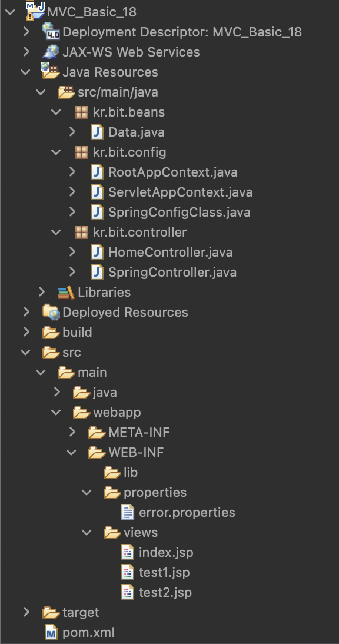Screen dimensions: 339x644
Task: Click the index.jsp file icon
Action: (x=128, y=552)
